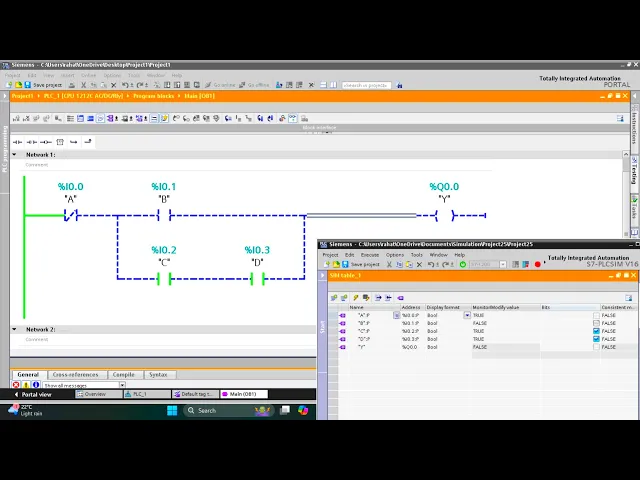Click the PLCSIM power on green button
The width and height of the screenshot is (640, 480).
pos(462,264)
